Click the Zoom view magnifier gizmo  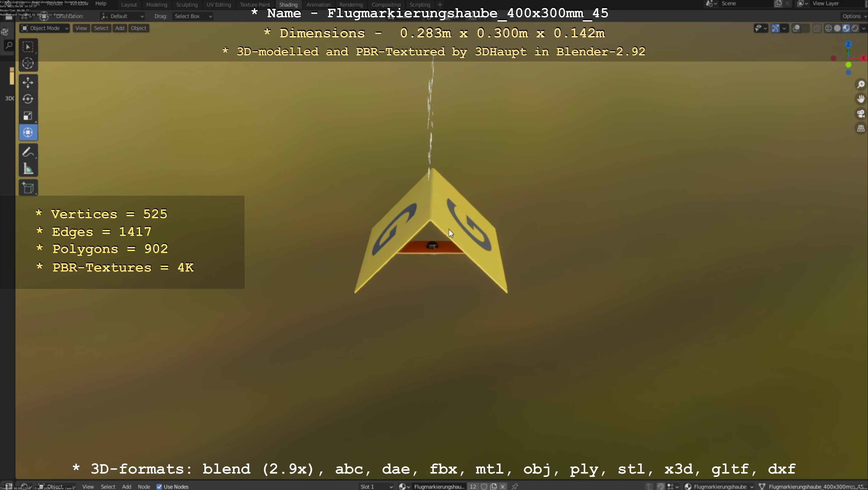click(x=861, y=84)
